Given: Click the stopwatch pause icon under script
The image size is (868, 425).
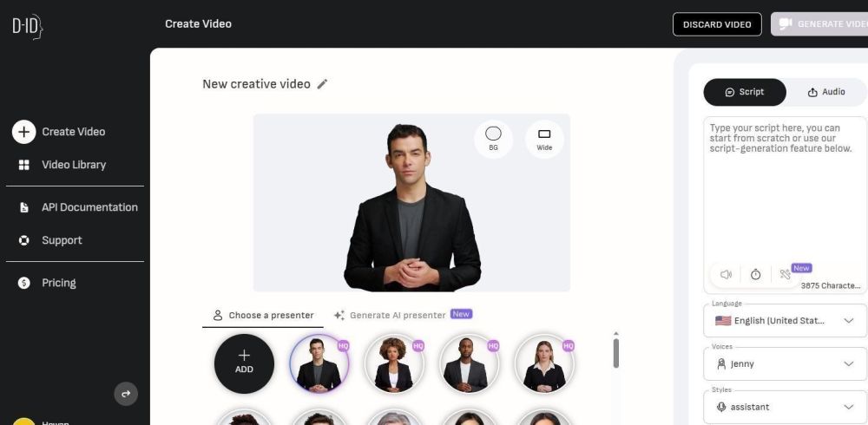Looking at the screenshot, I should click(x=756, y=274).
